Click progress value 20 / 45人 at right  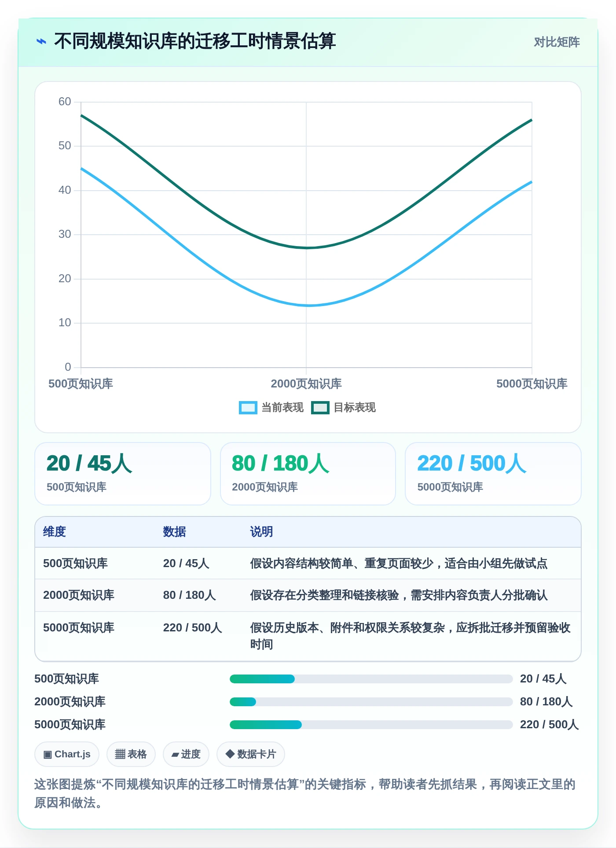(x=543, y=679)
